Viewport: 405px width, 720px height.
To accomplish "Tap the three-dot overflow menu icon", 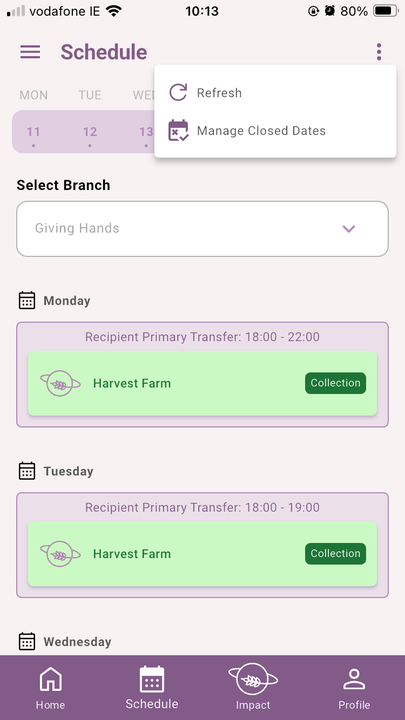I will click(379, 52).
